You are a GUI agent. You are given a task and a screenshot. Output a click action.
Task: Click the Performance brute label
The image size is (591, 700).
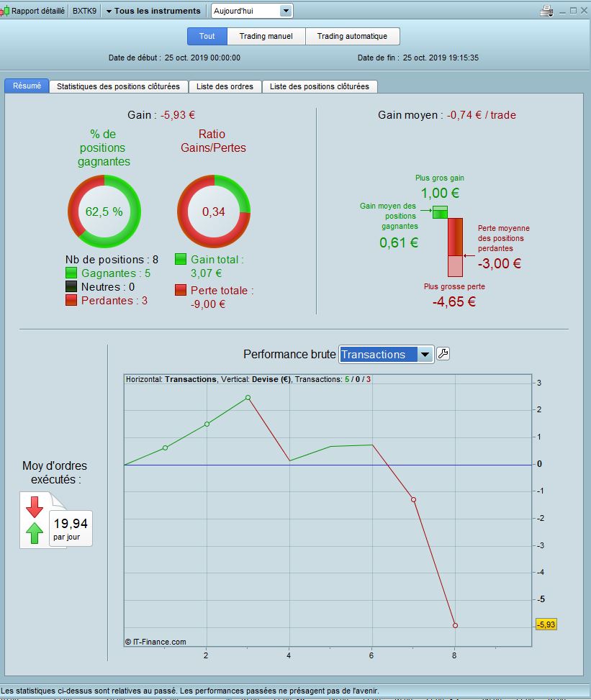click(289, 354)
